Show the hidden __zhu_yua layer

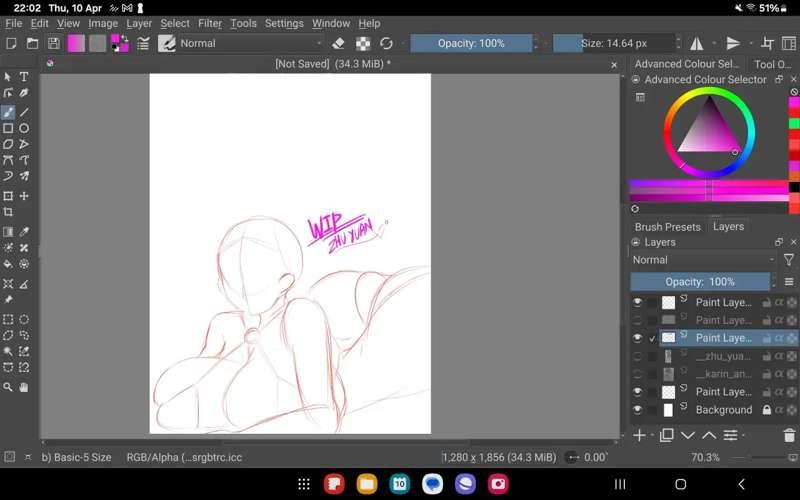637,356
